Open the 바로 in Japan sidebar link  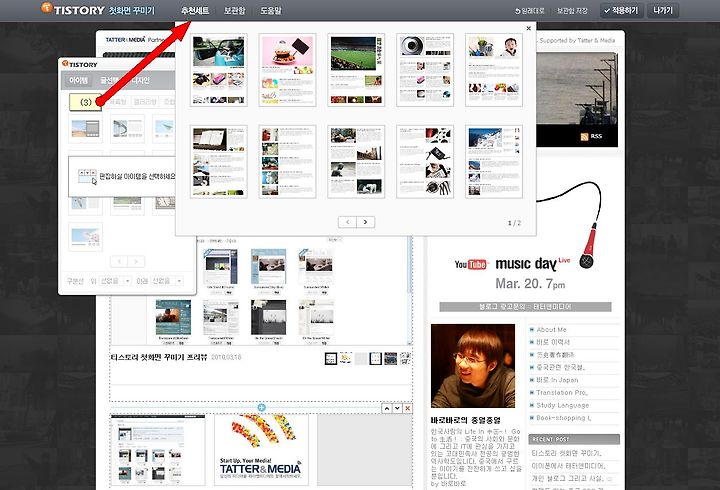point(557,380)
